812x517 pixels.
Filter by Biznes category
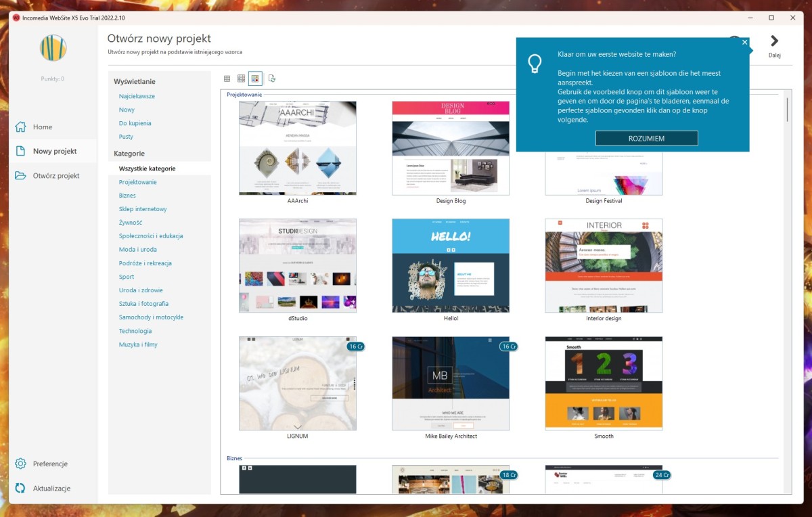[127, 196]
